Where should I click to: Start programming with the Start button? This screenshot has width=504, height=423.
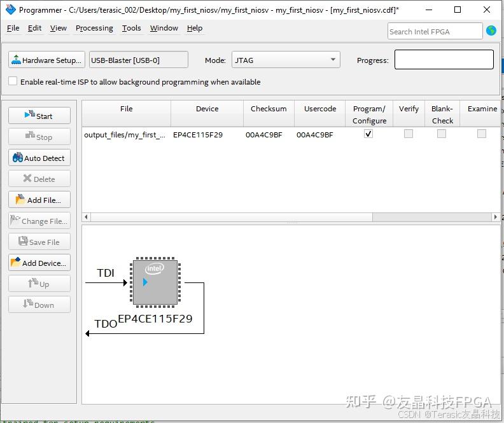coord(39,116)
